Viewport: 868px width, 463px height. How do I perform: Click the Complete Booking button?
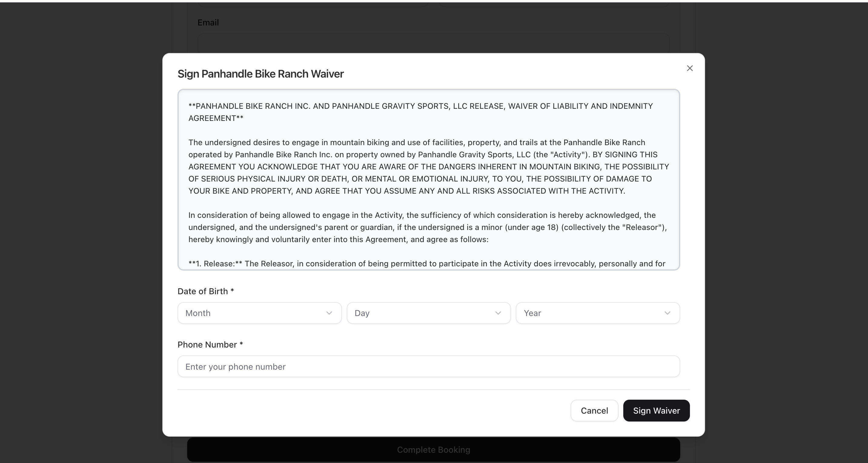tap(433, 449)
